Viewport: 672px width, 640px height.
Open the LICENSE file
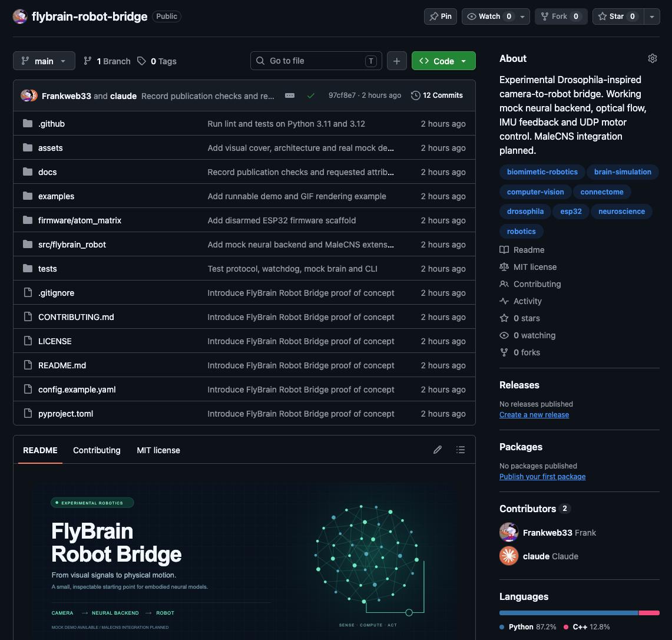pyautogui.click(x=55, y=341)
